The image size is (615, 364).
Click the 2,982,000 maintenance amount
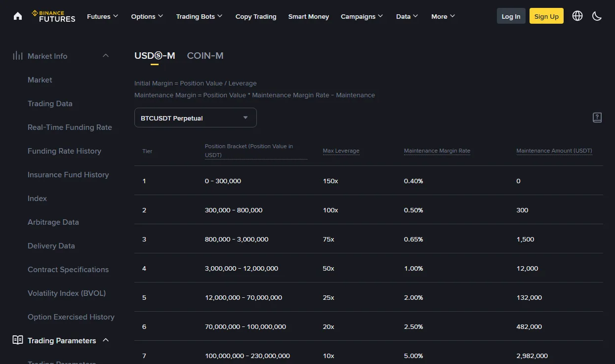pyautogui.click(x=532, y=356)
